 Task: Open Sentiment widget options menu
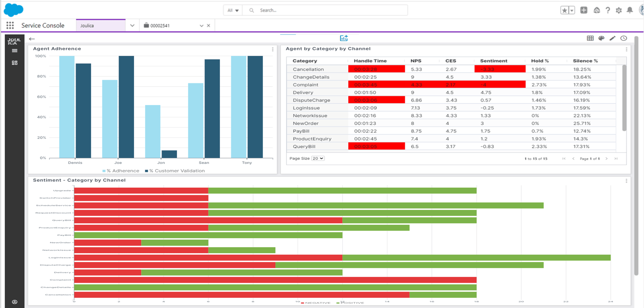tap(626, 181)
